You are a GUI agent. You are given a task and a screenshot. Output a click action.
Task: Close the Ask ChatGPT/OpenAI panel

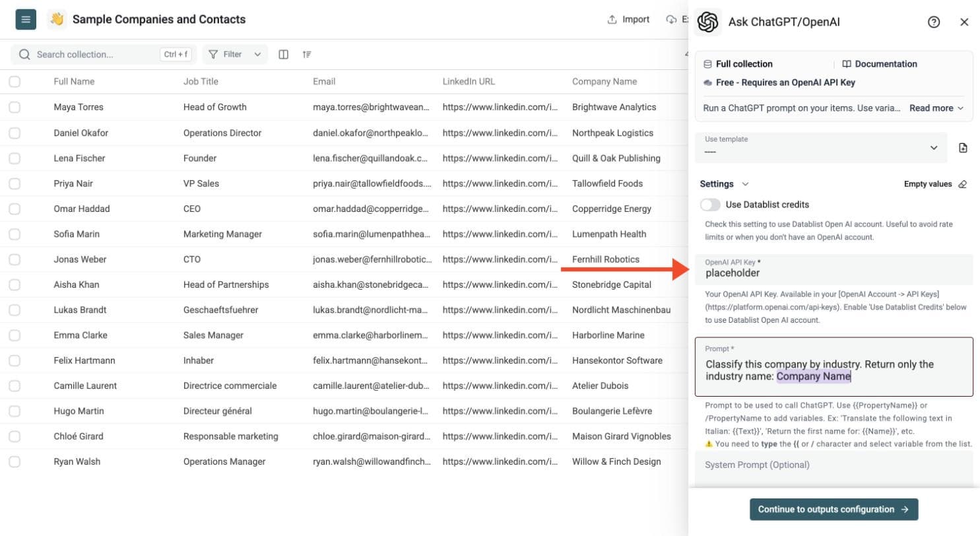(x=964, y=22)
